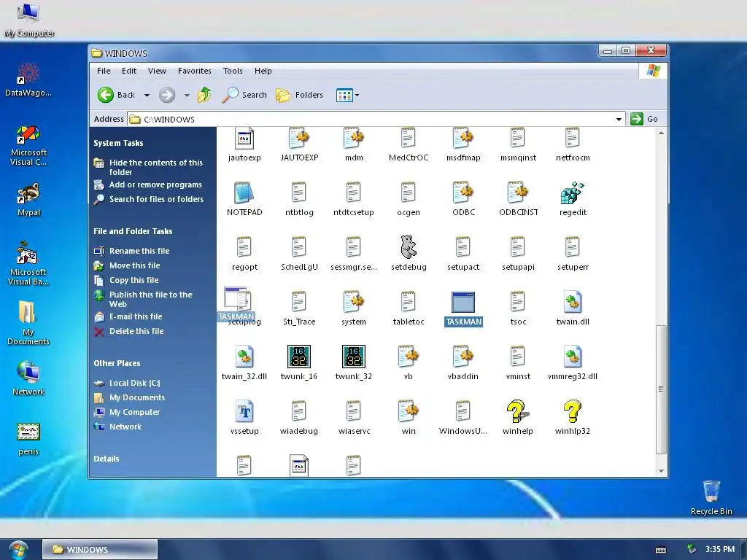Toggle the Folders pane button

[x=300, y=95]
